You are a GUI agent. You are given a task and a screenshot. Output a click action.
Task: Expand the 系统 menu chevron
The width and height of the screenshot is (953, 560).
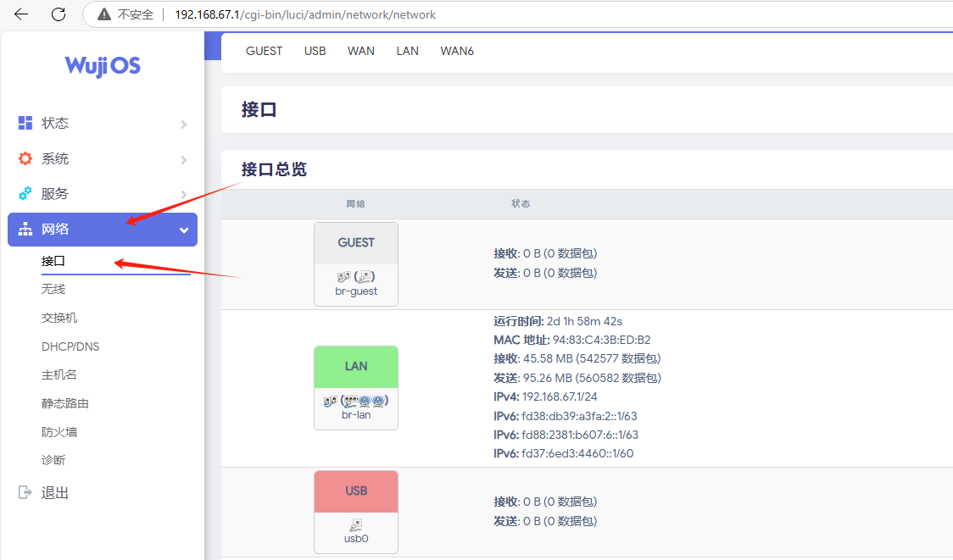pos(184,160)
